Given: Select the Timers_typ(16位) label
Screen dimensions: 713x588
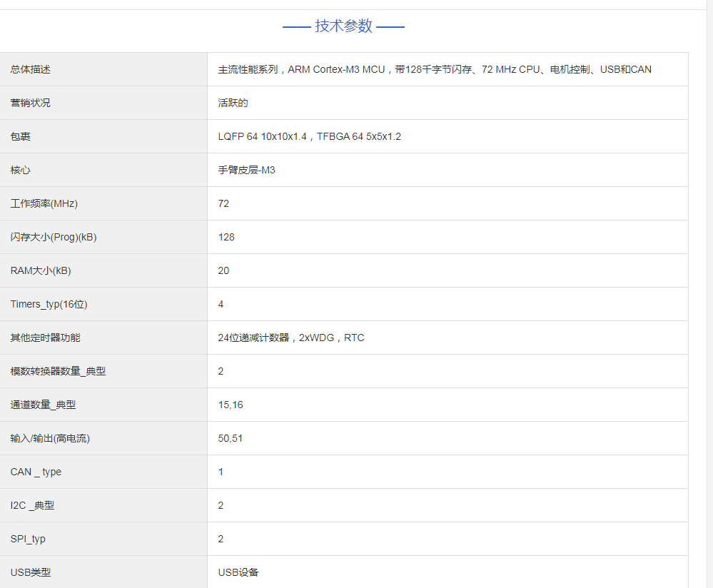Looking at the screenshot, I should click(49, 304).
